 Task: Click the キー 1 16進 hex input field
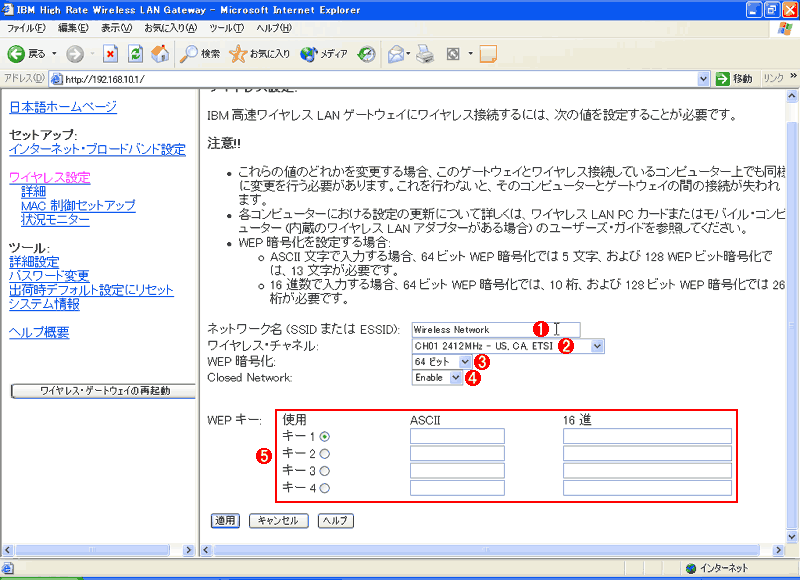[647, 436]
